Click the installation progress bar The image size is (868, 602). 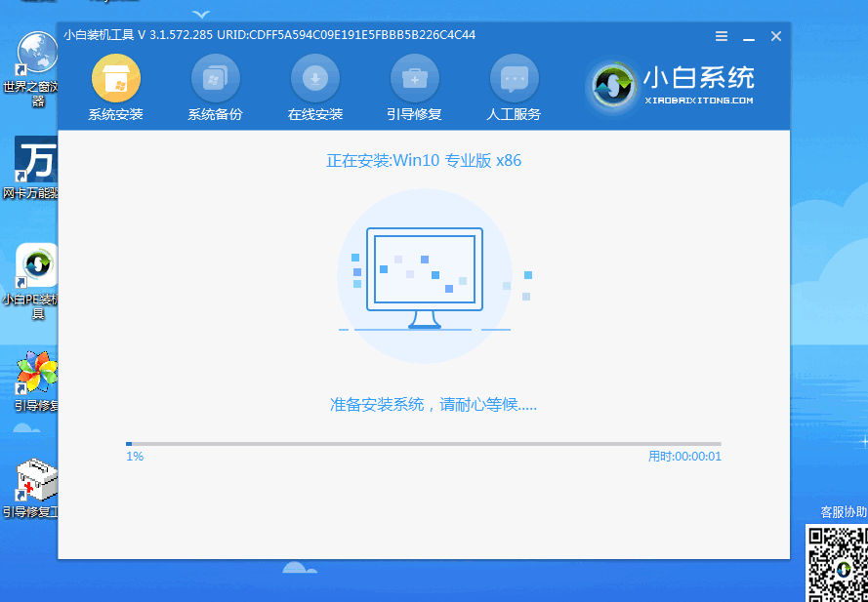[425, 443]
